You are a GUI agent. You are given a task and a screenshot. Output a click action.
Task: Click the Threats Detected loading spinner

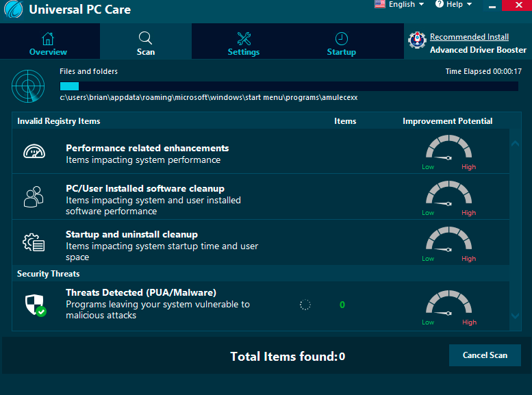[305, 305]
